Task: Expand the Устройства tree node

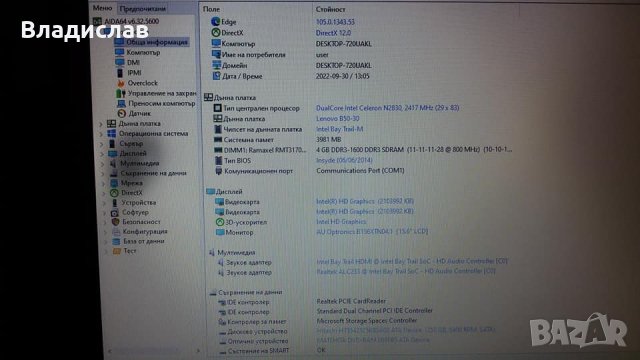Action: [104, 203]
